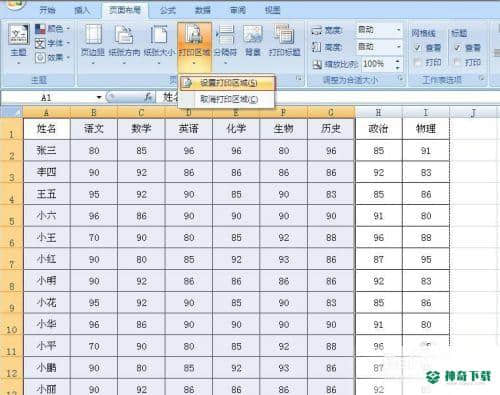Screen dimensions: 500x395
Task: Click the 背景 background button
Action: pos(253,40)
